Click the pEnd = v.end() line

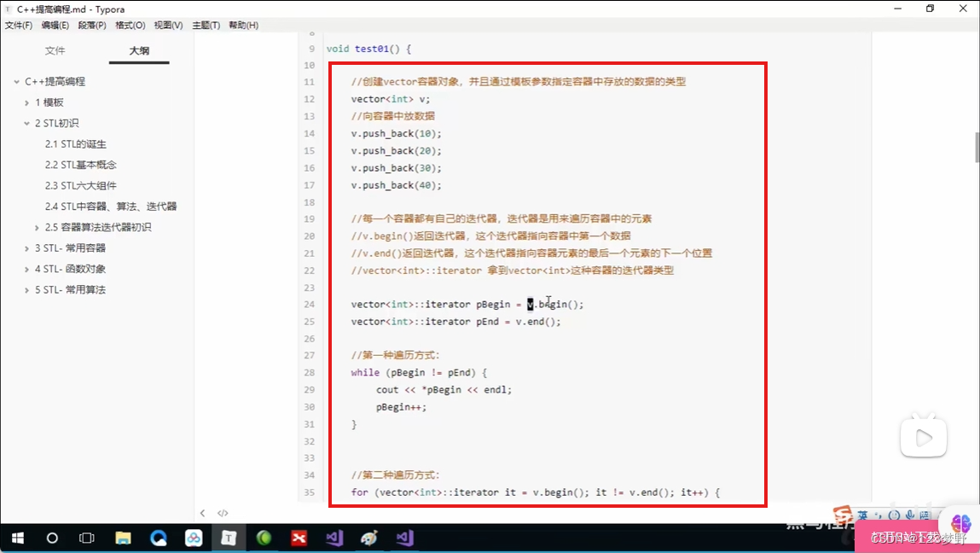click(x=455, y=322)
